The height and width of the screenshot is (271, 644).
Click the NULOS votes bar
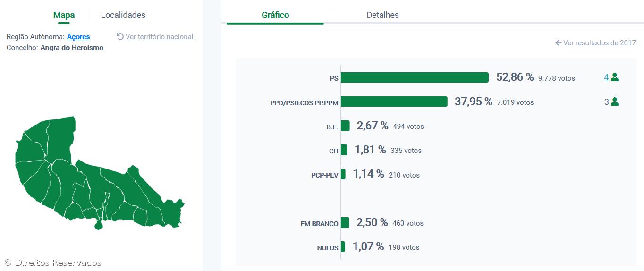coord(343,246)
